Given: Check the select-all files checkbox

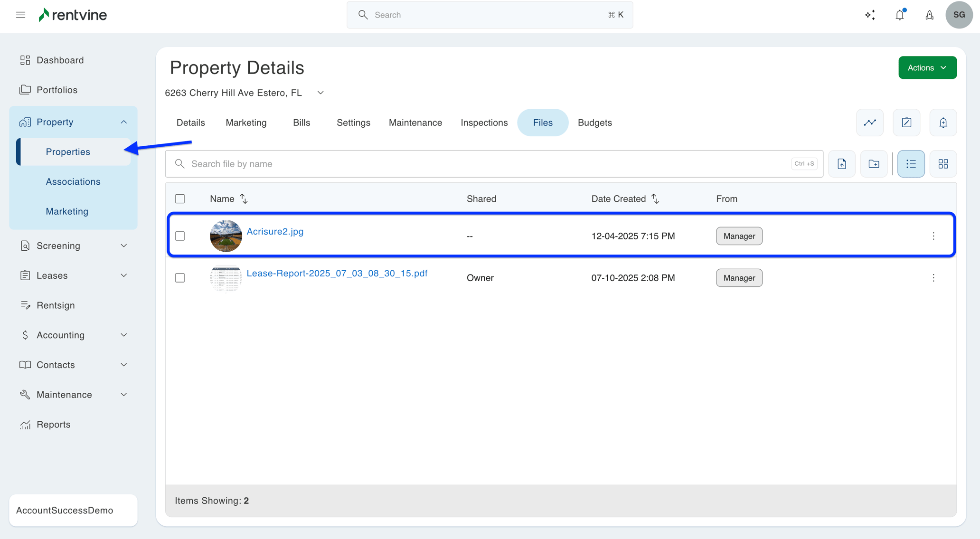Looking at the screenshot, I should (180, 199).
